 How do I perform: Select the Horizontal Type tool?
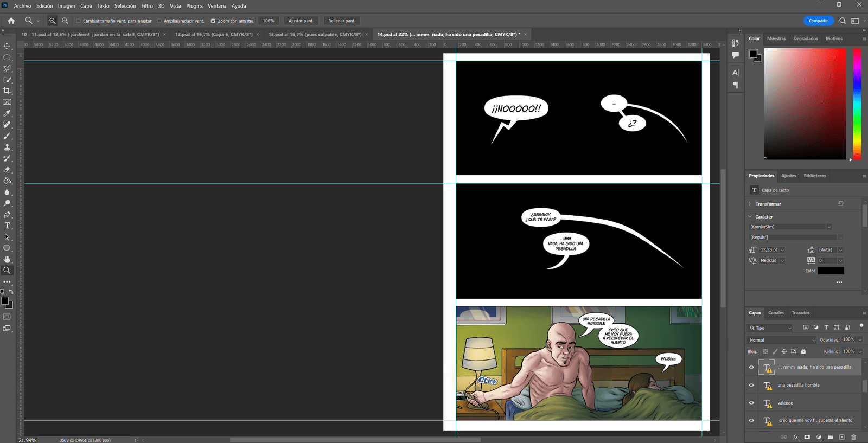point(7,226)
